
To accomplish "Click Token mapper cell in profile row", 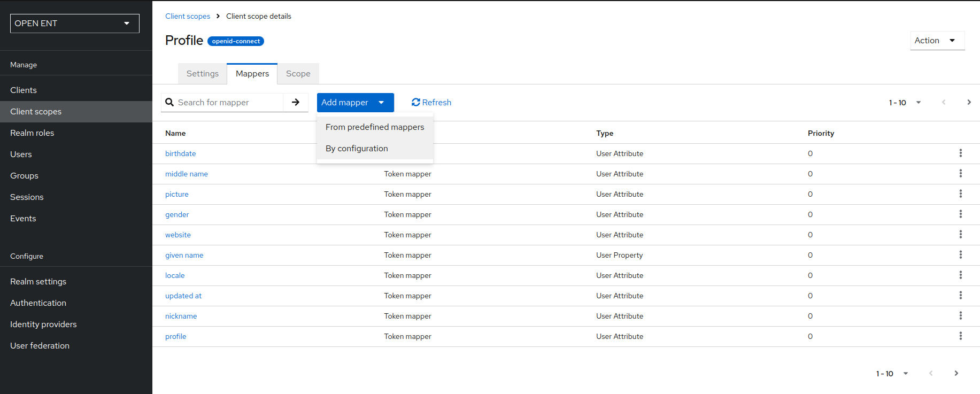I will pos(407,336).
